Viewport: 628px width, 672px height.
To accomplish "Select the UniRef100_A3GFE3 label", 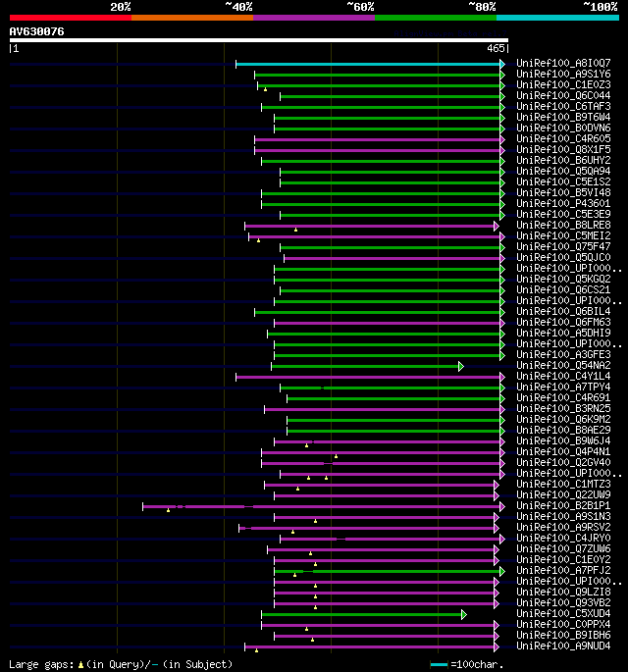I will coord(563,354).
